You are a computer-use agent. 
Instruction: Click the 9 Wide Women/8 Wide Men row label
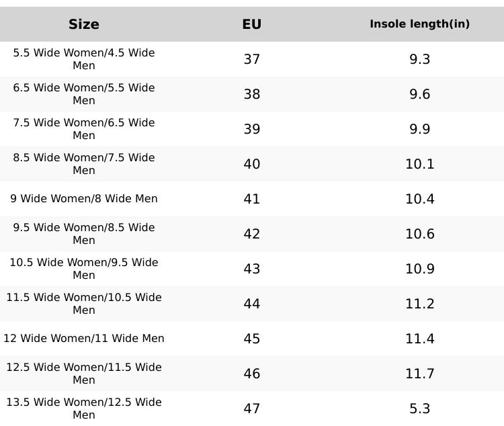click(x=84, y=199)
